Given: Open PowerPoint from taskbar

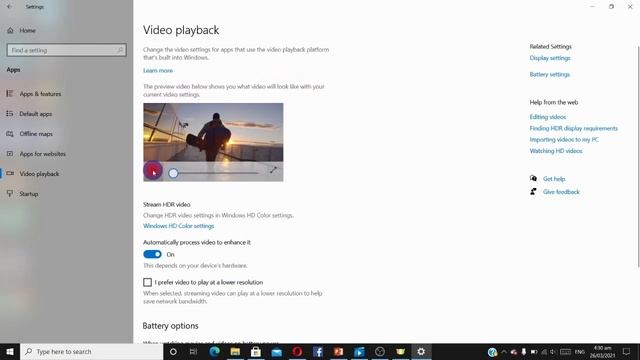Looking at the screenshot, I should point(338,351).
